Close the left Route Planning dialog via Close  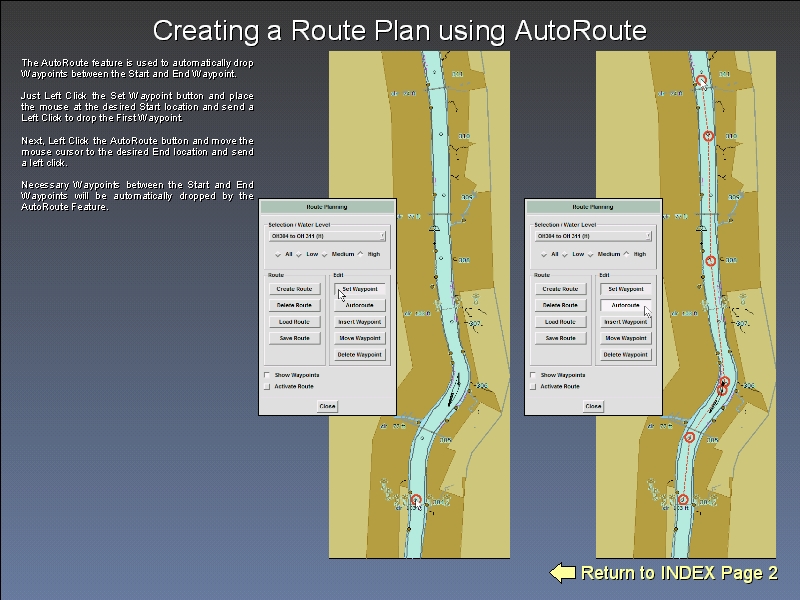coord(327,406)
